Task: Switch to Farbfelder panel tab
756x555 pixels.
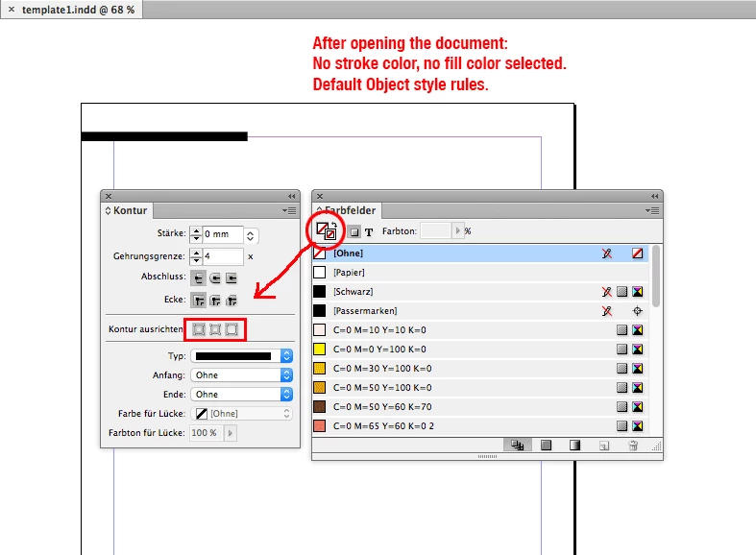Action: [x=346, y=210]
